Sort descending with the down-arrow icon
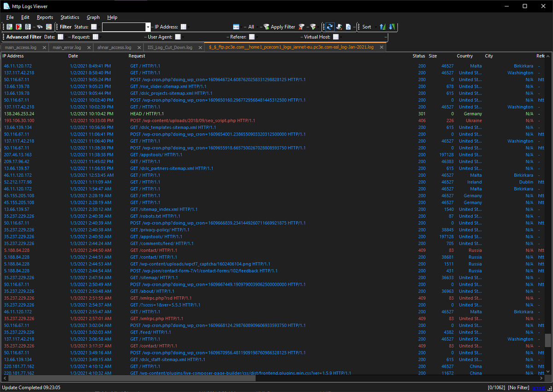The width and height of the screenshot is (553, 392). (392, 27)
